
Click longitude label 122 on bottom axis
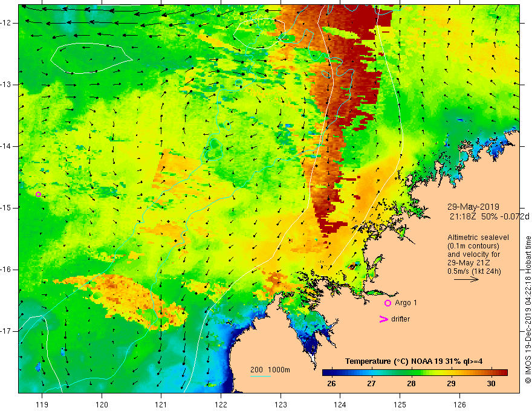(x=221, y=404)
